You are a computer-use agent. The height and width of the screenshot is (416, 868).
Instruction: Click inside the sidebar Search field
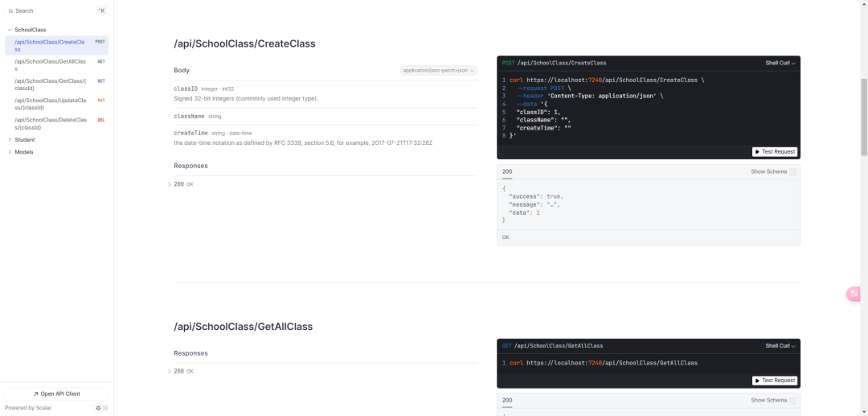[x=52, y=10]
